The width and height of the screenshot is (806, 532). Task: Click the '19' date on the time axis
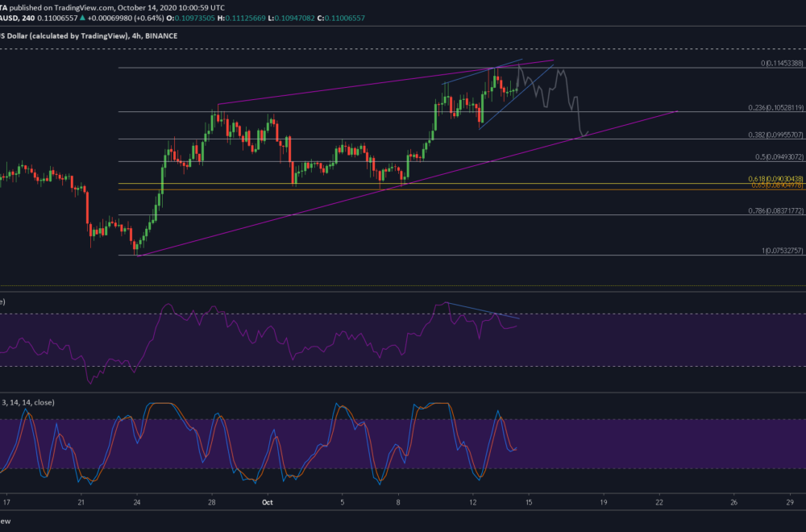pyautogui.click(x=604, y=502)
